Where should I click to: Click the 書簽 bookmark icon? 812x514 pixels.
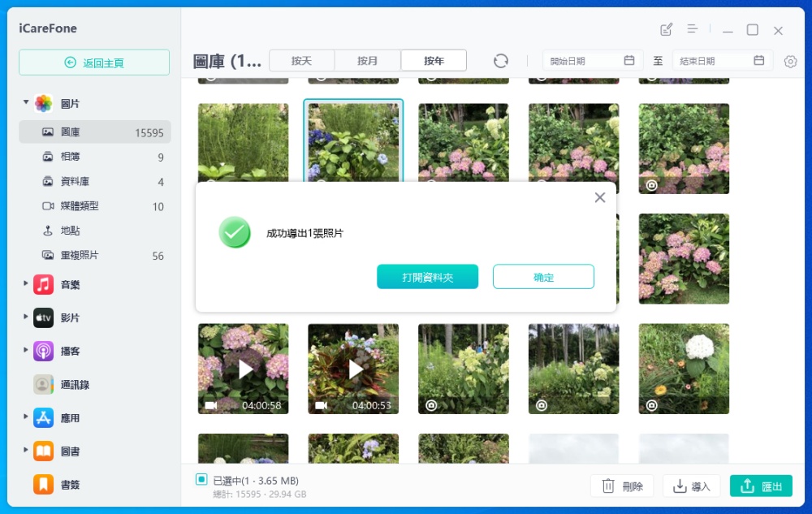(44, 485)
